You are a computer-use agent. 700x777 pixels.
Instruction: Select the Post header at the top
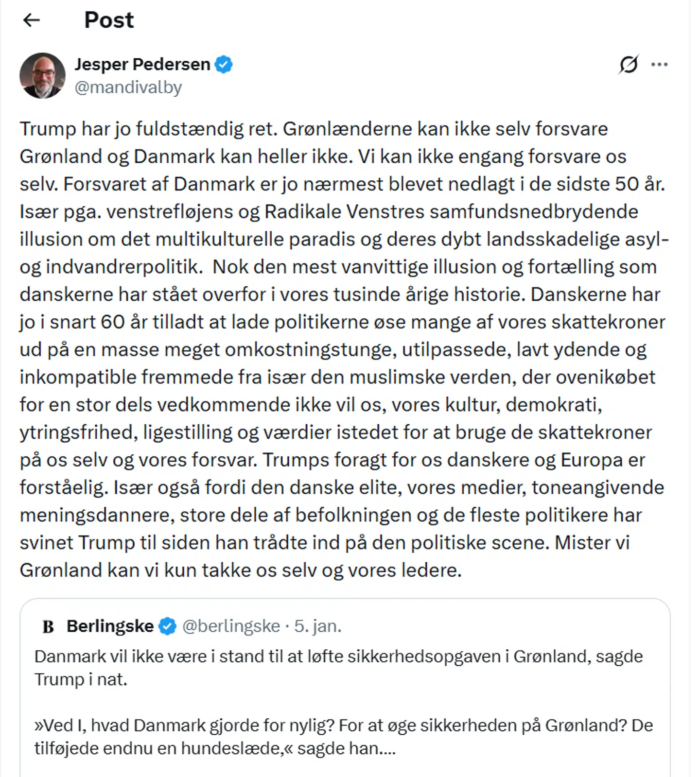[108, 20]
